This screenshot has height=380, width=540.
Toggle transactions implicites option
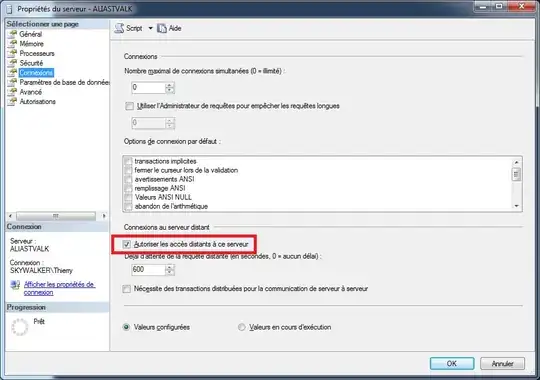(x=128, y=161)
